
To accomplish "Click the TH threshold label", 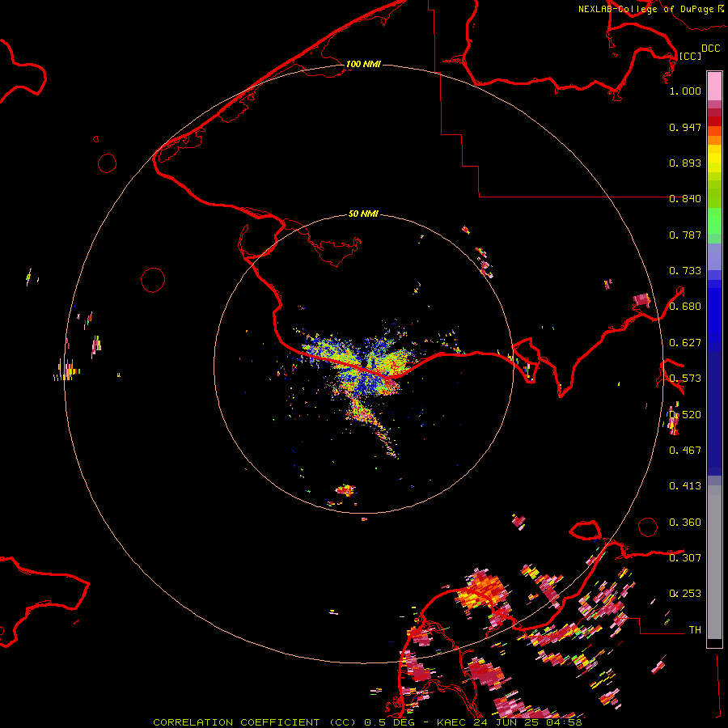I will [695, 630].
